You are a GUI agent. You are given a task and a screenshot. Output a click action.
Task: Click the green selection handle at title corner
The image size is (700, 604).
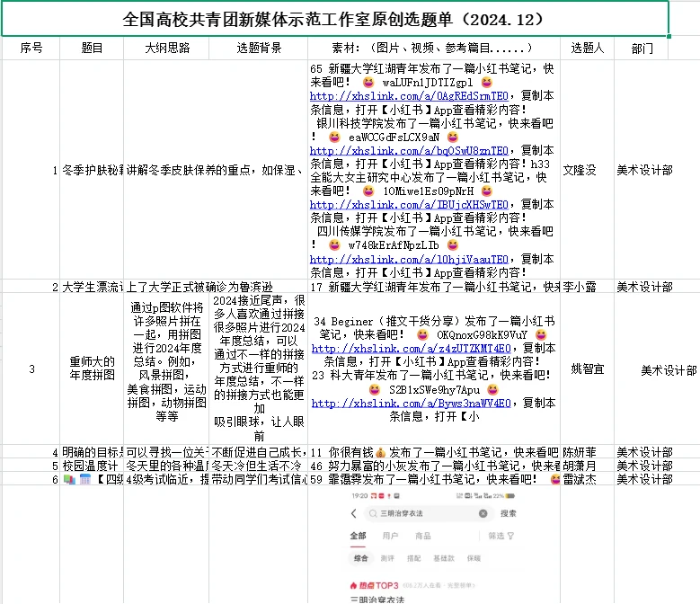click(x=669, y=36)
